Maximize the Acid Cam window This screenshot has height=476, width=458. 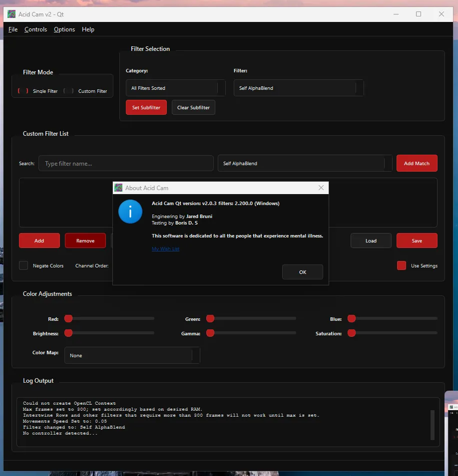pos(419,14)
